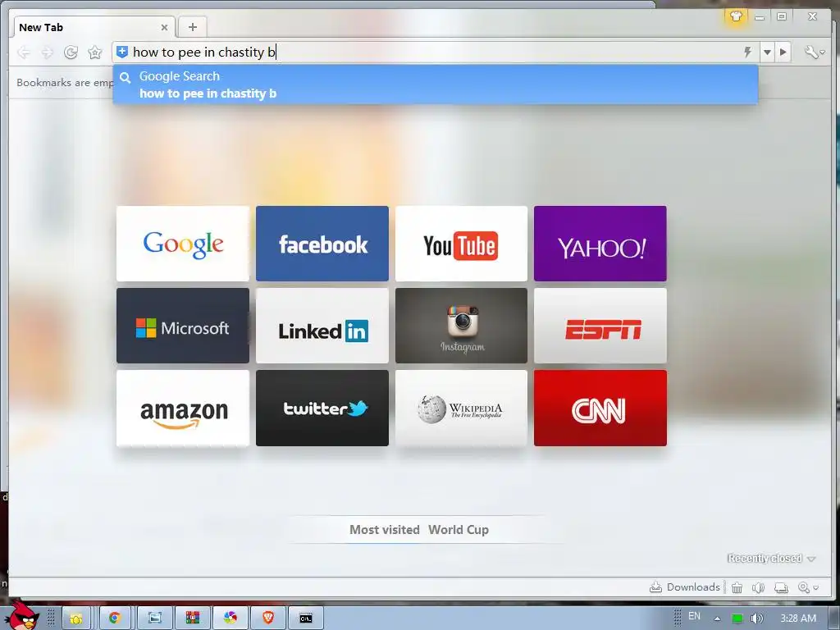Expand the Recently closed dropdown
Screen dimensions: 840x630
coord(771,558)
